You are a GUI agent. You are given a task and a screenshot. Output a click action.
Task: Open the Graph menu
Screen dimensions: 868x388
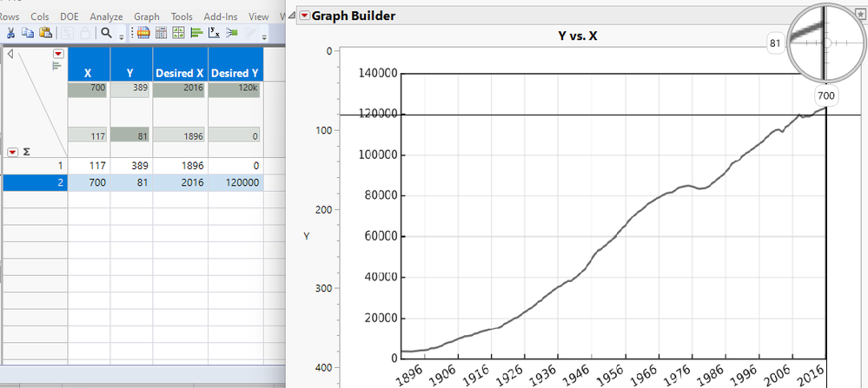point(147,17)
